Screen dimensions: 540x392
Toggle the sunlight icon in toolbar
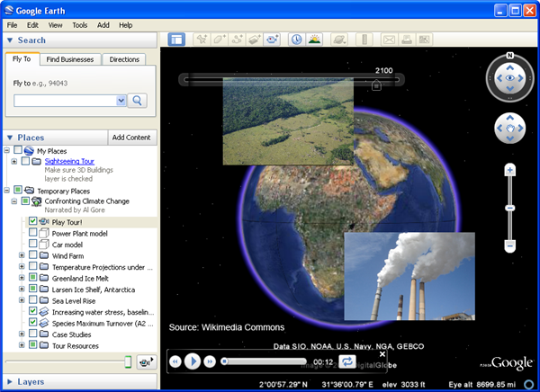pyautogui.click(x=314, y=40)
